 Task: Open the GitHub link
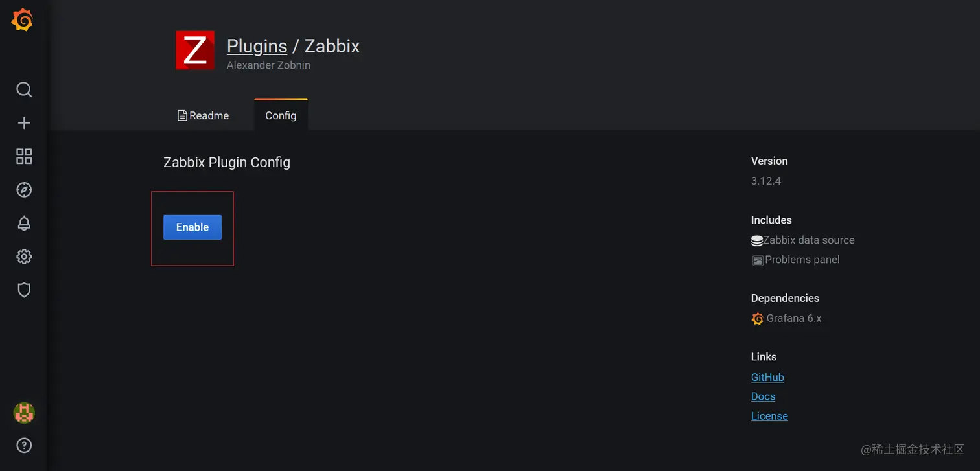tap(767, 377)
